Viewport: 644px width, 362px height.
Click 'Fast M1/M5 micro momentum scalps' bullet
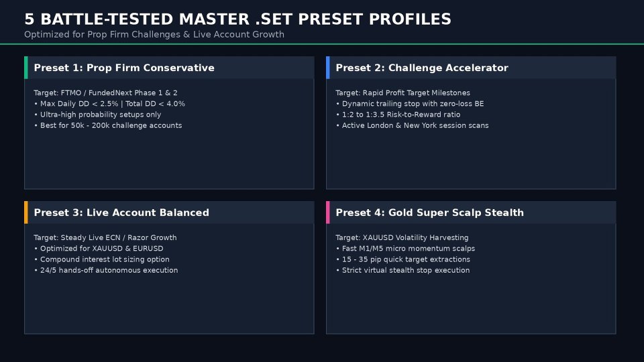(x=405, y=249)
